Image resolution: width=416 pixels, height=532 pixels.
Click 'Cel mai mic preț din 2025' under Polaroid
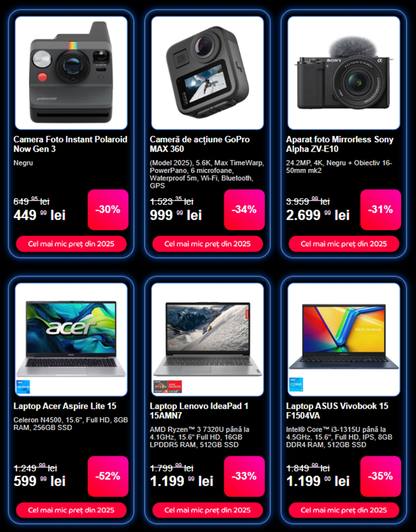click(x=71, y=244)
